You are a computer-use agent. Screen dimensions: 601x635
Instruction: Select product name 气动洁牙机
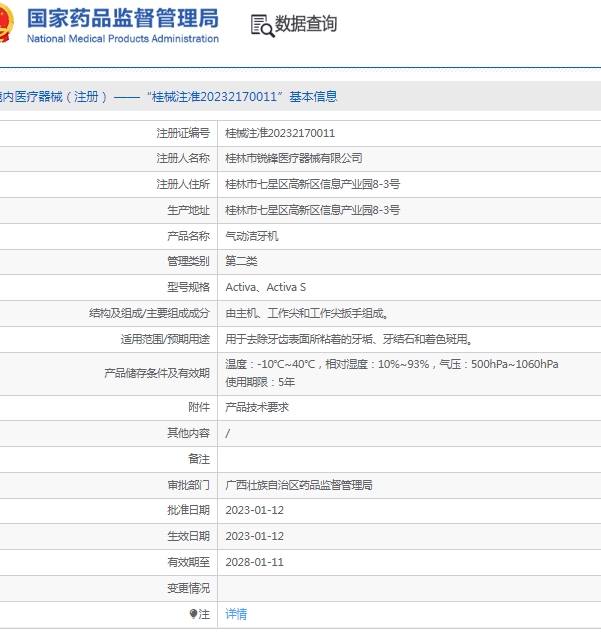pyautogui.click(x=252, y=236)
